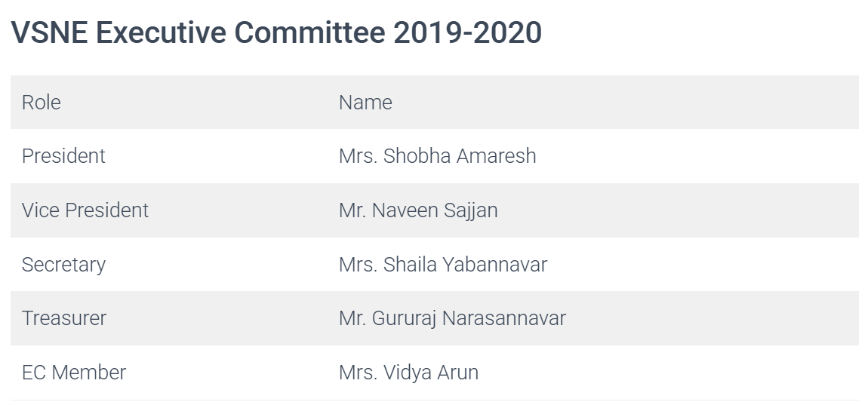Click the name Mrs. Shaila Yabannavar
Viewport: 868px width, 405px height.
pyautogui.click(x=443, y=265)
